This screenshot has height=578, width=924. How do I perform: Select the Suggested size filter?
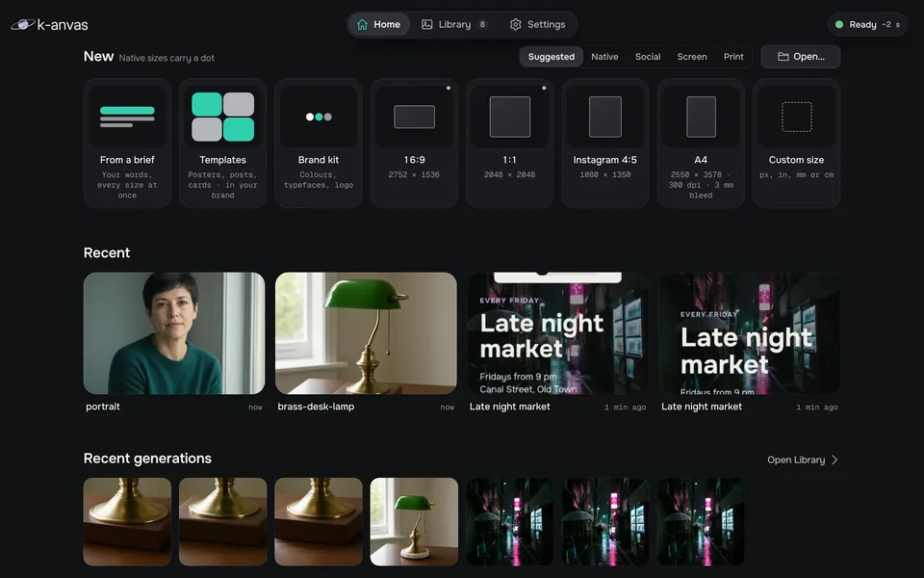[x=551, y=57]
